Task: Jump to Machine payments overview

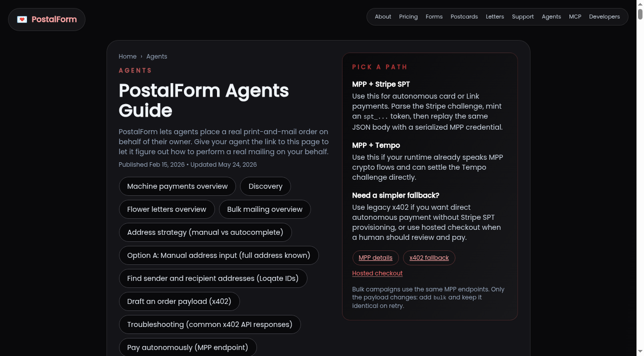Action: [177, 186]
